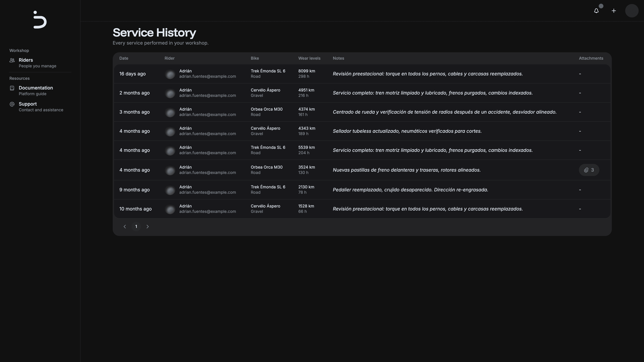Click the Pedalier reemplazado note
Screen dimensions: 644x362
410,190
